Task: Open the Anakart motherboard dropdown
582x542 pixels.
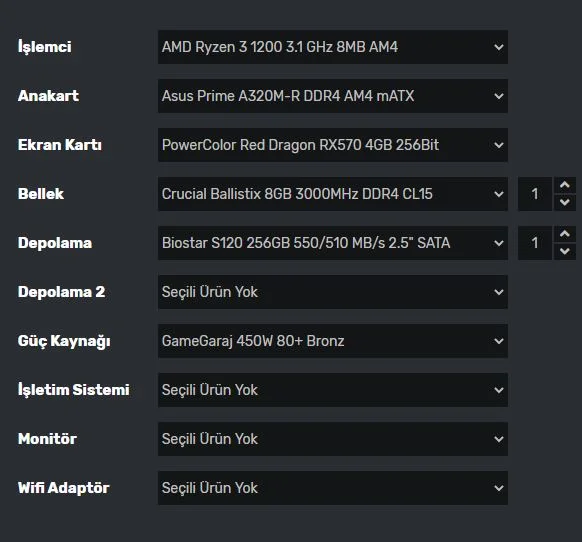Action: (333, 96)
